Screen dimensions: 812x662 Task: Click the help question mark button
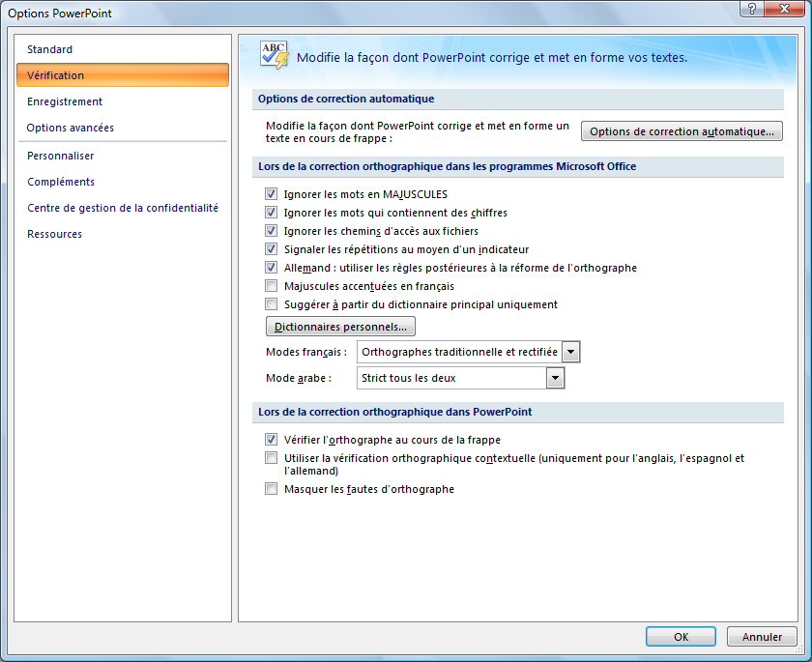751,9
